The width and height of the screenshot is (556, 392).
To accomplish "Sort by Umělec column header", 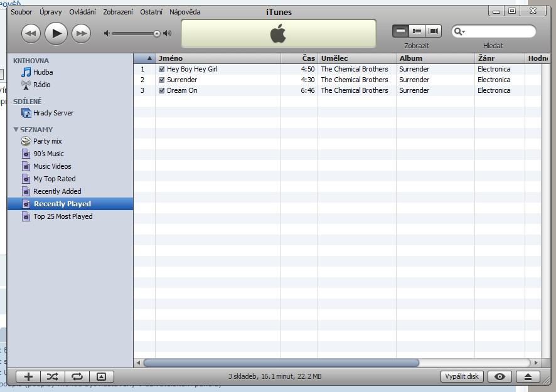I will tap(356, 58).
